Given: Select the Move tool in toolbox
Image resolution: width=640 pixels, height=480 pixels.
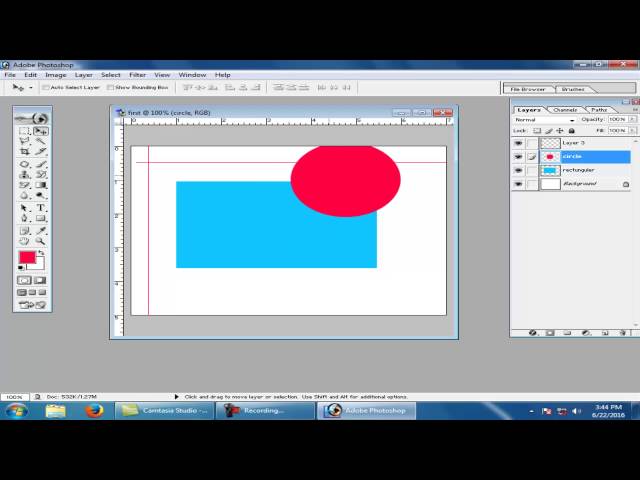Looking at the screenshot, I should pos(40,131).
